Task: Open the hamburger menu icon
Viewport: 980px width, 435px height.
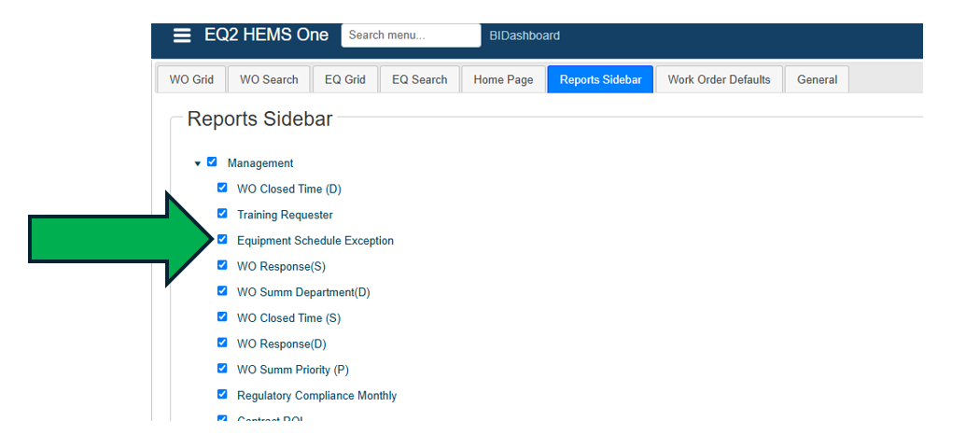Action: [x=182, y=35]
